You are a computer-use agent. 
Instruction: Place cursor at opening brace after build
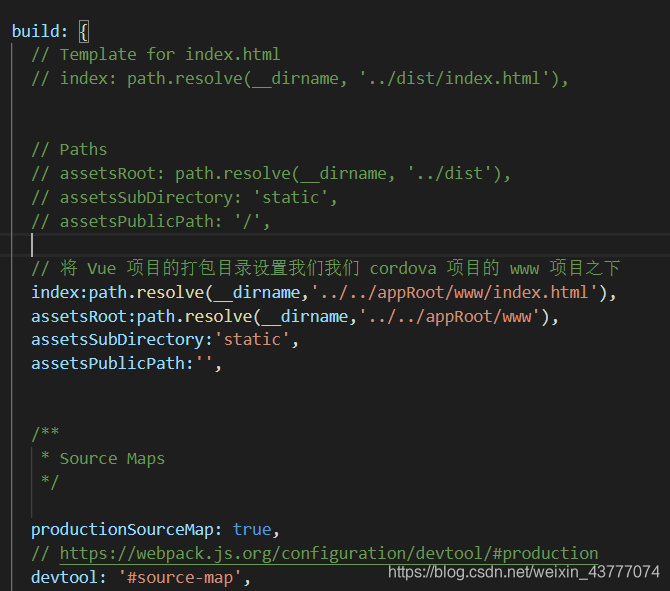point(84,32)
